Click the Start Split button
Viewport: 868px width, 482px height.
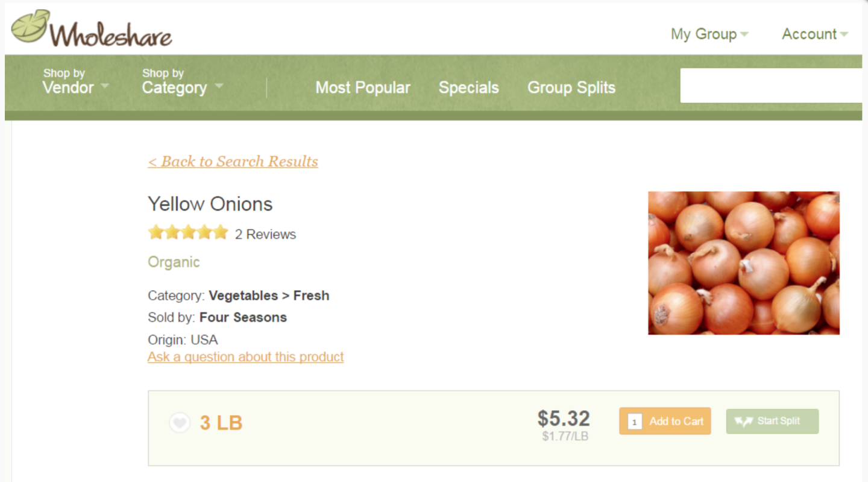tap(772, 422)
